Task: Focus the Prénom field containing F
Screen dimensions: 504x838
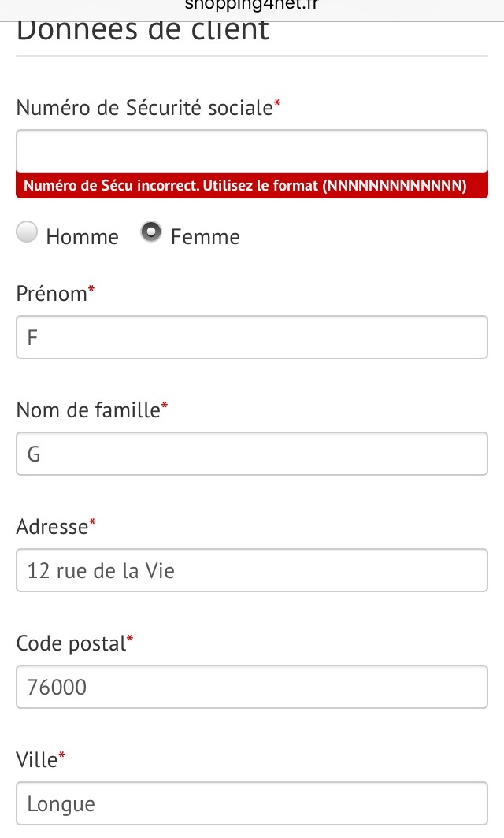Action: [x=252, y=338]
